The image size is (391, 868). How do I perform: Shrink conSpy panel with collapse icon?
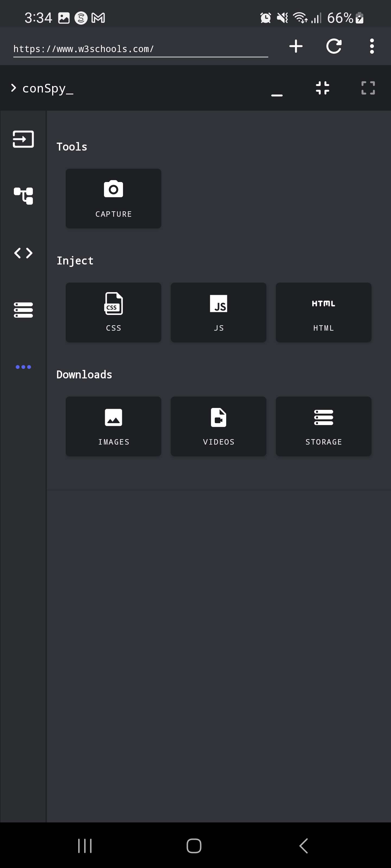point(323,88)
